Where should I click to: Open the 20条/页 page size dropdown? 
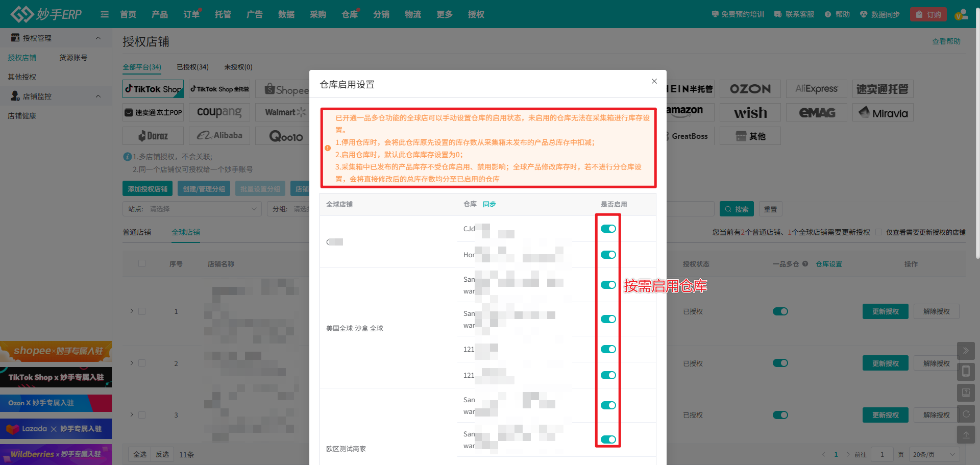tap(934, 454)
